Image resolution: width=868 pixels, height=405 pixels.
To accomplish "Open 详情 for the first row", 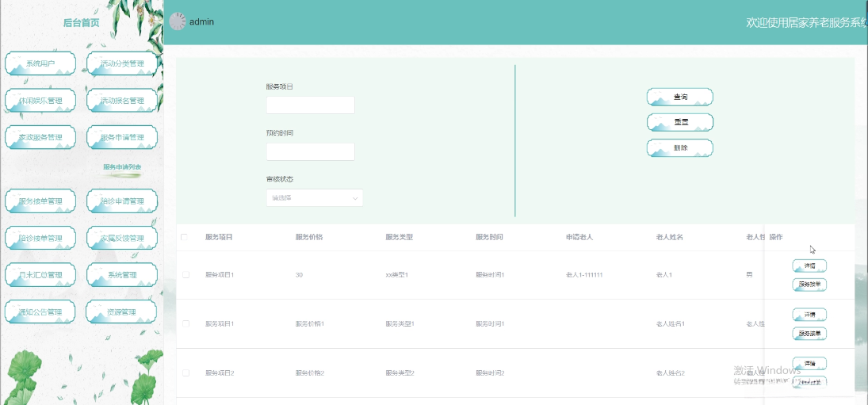I will [809, 266].
